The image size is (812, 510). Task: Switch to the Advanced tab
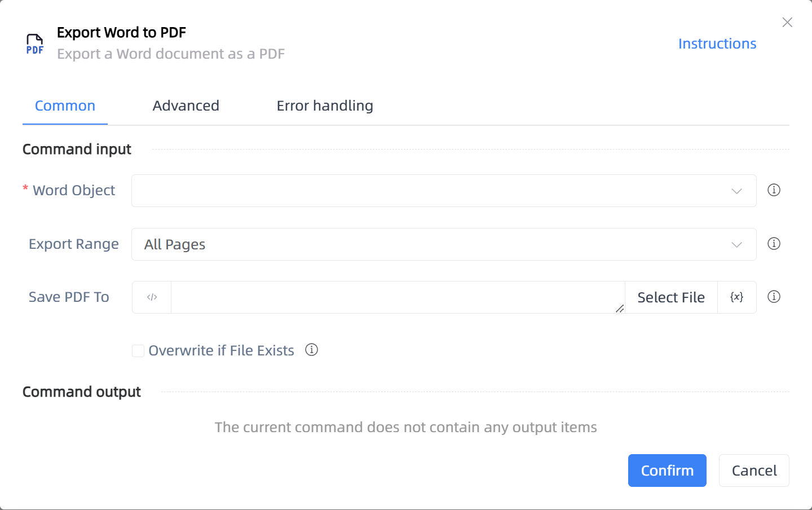tap(186, 106)
